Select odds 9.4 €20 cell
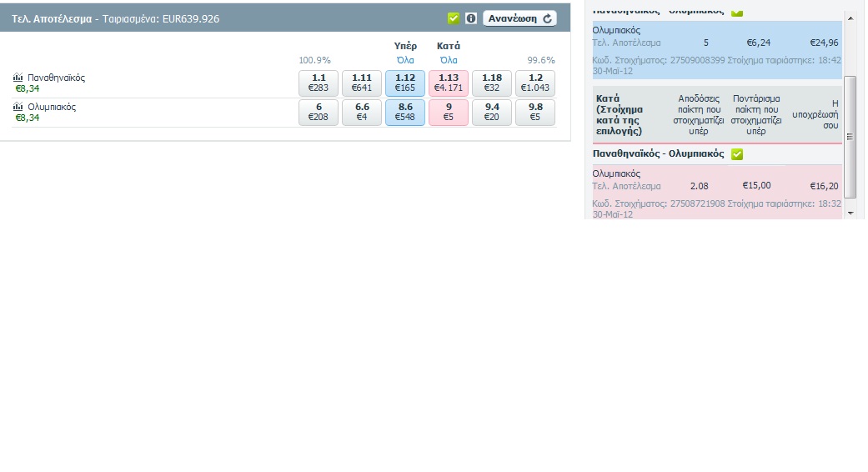This screenshot has height=472, width=868. pos(492,113)
